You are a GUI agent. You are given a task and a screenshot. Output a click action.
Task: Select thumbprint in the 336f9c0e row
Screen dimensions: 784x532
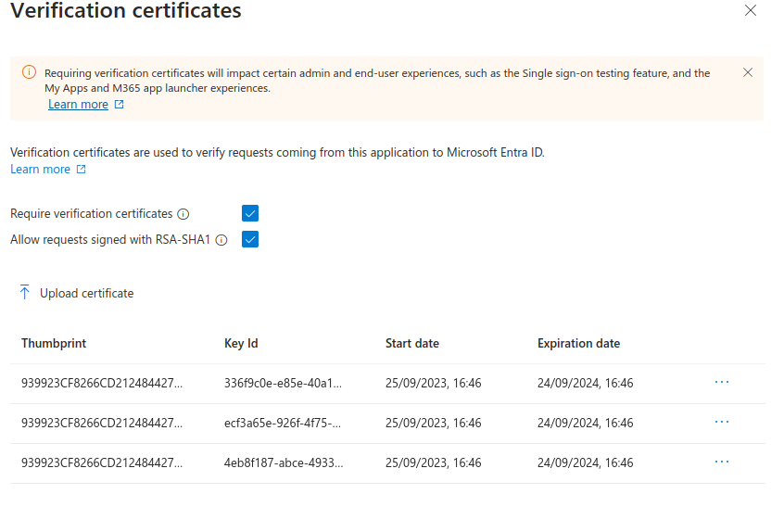pos(102,383)
